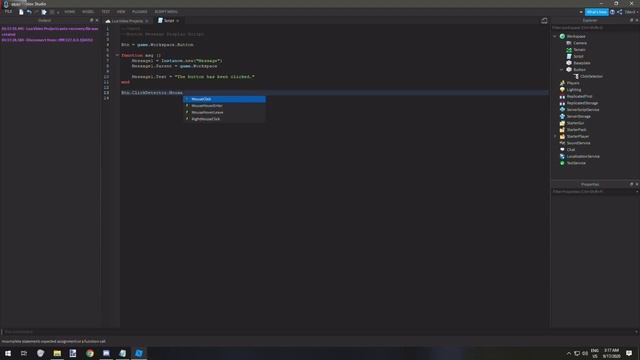The height and width of the screenshot is (360, 640).
Task: Open Task View on taskbar
Action: (x=24, y=353)
